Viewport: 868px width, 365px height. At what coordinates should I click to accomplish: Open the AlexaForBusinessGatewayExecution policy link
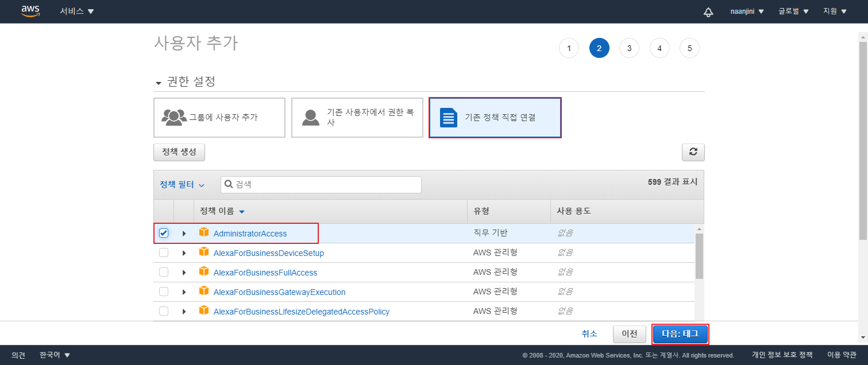[279, 292]
